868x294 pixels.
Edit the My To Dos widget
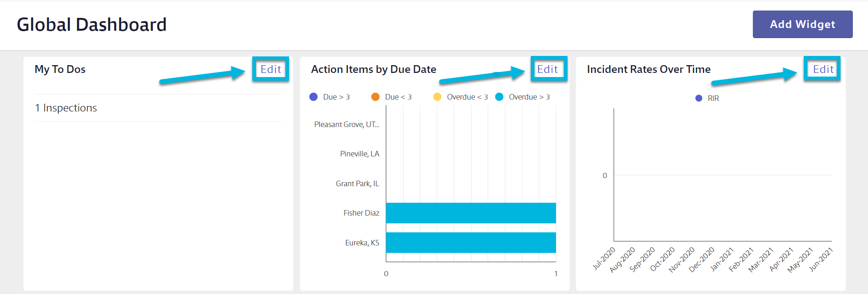pyautogui.click(x=271, y=69)
